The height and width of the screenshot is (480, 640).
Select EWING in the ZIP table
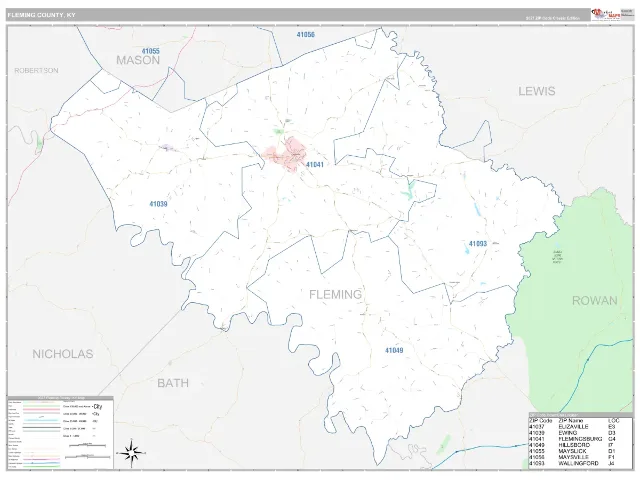(568, 433)
